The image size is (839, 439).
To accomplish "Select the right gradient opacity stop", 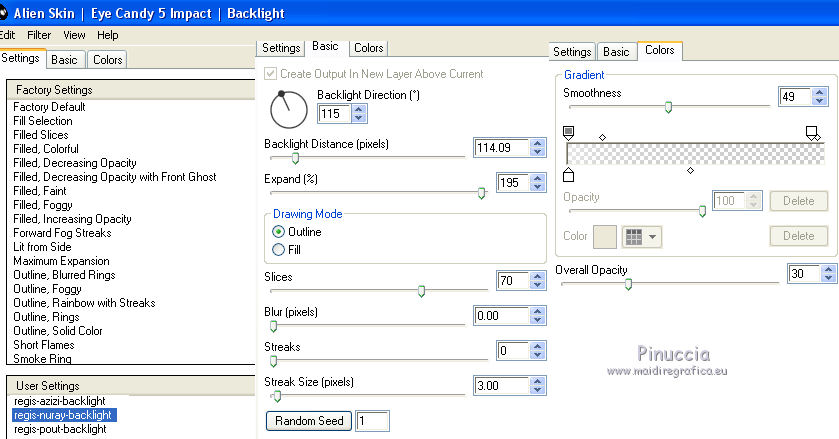I will [x=812, y=133].
